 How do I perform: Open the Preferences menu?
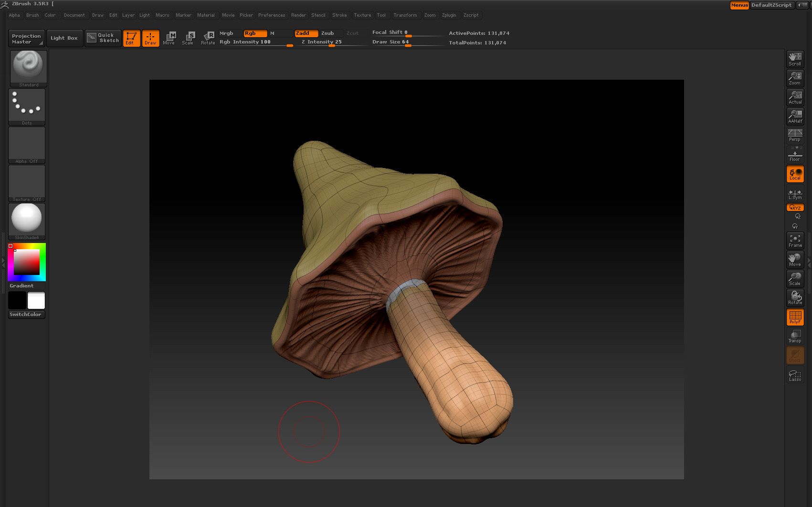click(271, 15)
